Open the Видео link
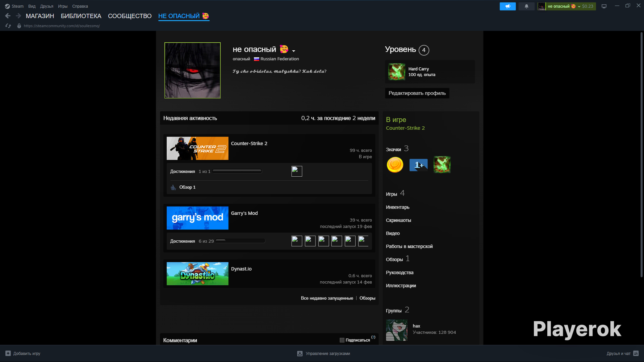644x362 pixels. [x=393, y=233]
